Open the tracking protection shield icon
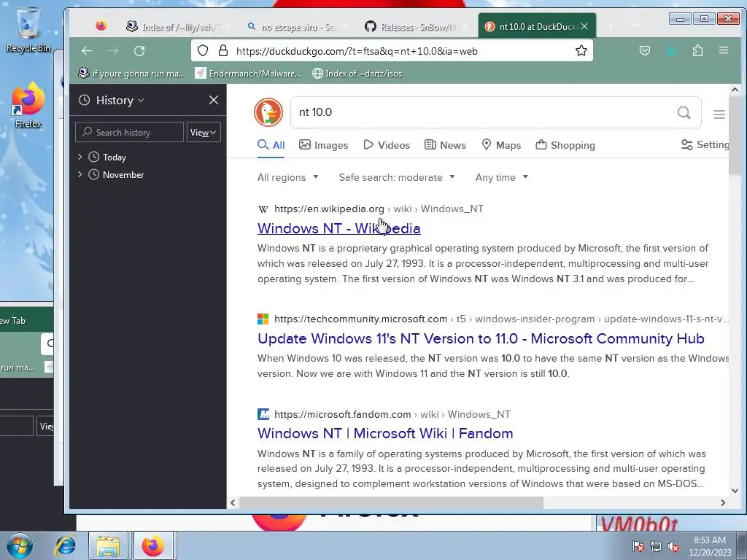 [203, 51]
